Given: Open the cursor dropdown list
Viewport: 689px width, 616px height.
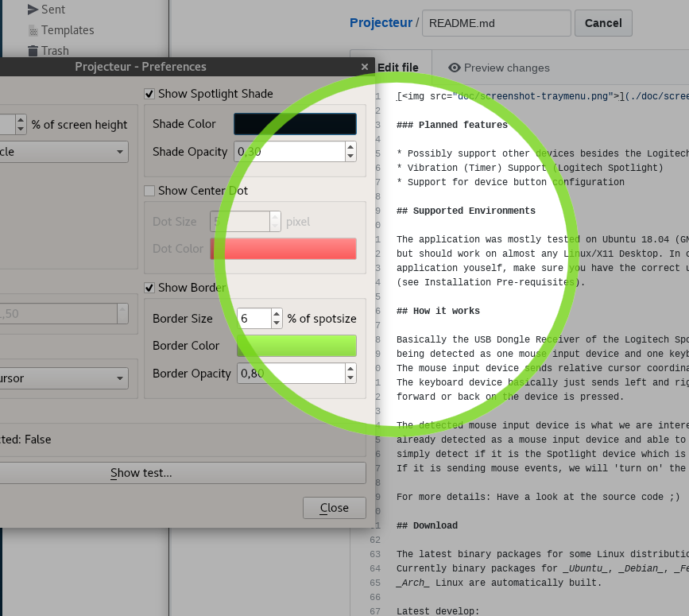Looking at the screenshot, I should (62, 378).
